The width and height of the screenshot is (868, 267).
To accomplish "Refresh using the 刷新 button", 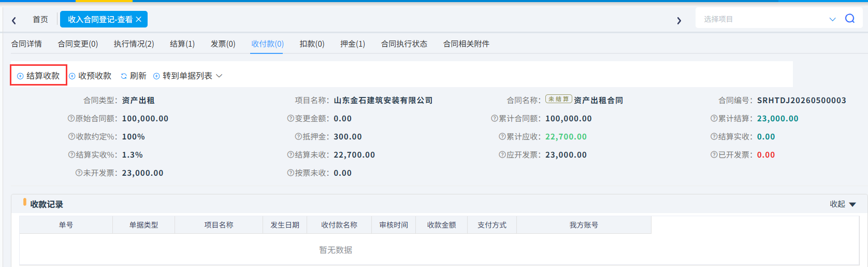I will [134, 76].
